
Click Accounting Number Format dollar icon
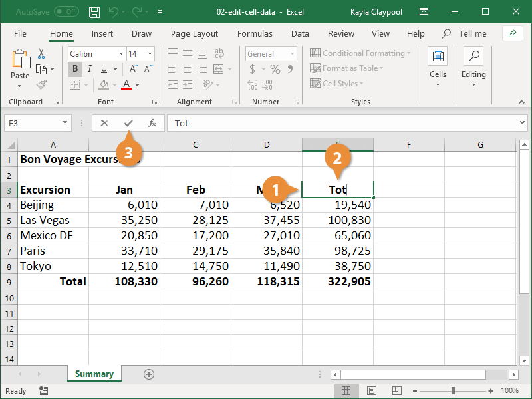pyautogui.click(x=252, y=69)
